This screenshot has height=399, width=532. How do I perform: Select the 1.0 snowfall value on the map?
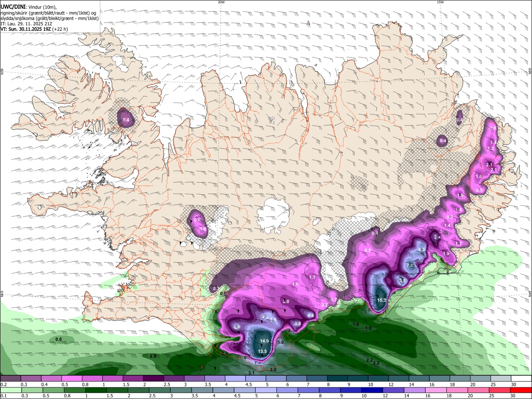(x=295, y=284)
